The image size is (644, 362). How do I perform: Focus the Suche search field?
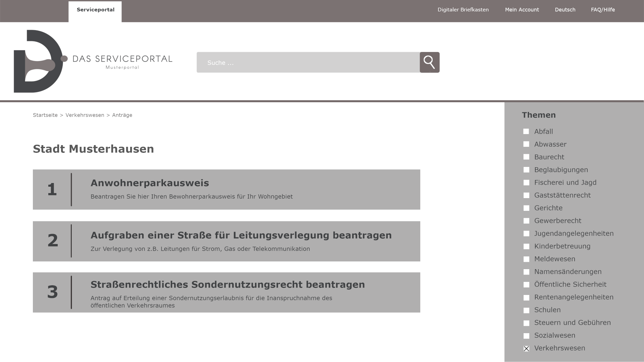[x=308, y=62]
